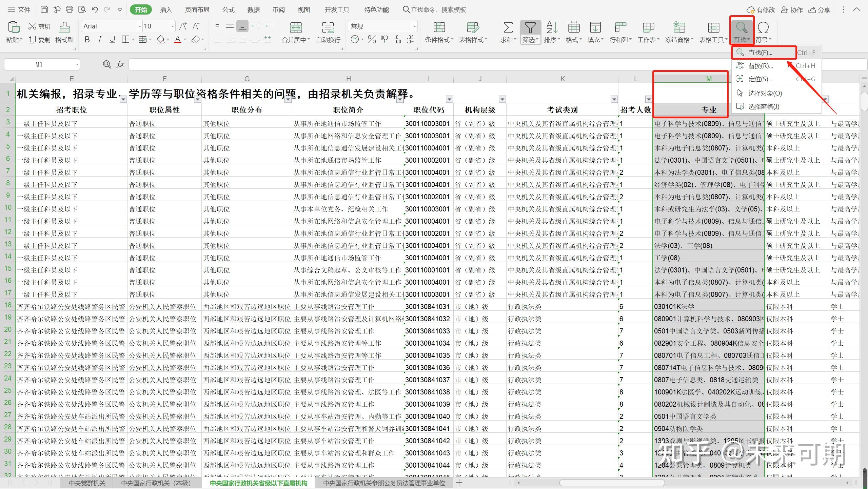Image resolution: width=868 pixels, height=489 pixels.
Task: Toggle right text alignment
Action: click(242, 40)
